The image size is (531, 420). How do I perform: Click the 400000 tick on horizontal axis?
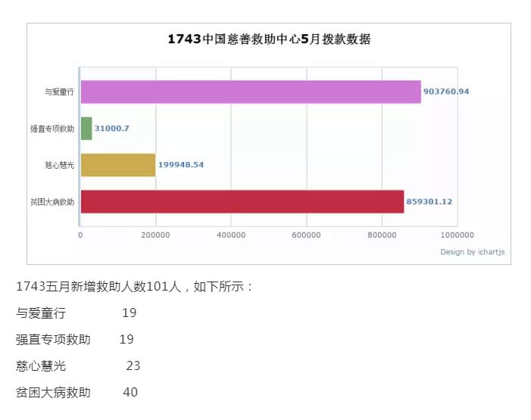point(231,235)
